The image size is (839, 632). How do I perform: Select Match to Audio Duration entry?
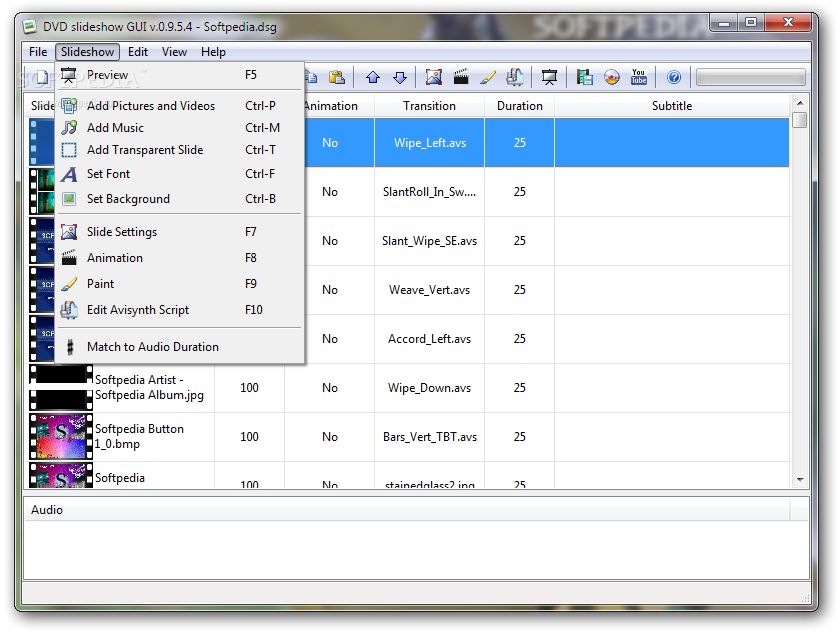click(x=180, y=347)
